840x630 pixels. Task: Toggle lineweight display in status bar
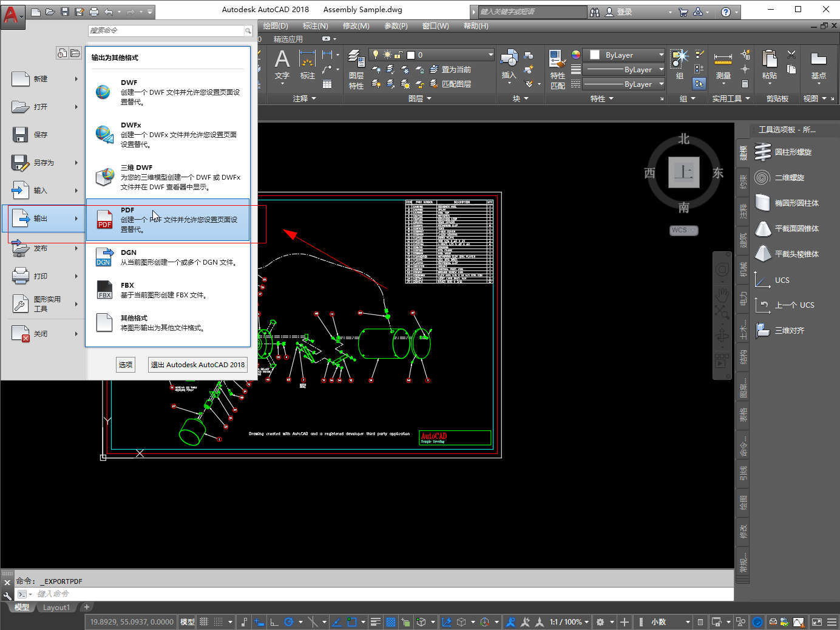point(376,622)
